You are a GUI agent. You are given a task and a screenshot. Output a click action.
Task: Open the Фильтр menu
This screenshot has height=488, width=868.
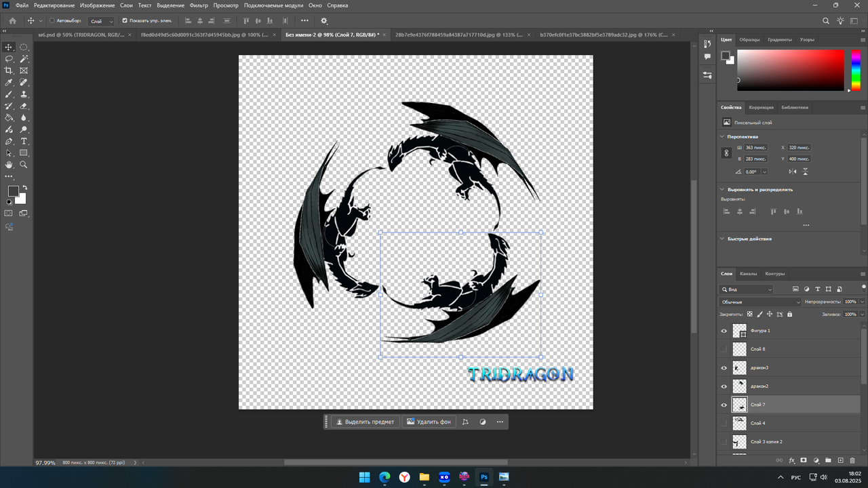[199, 5]
